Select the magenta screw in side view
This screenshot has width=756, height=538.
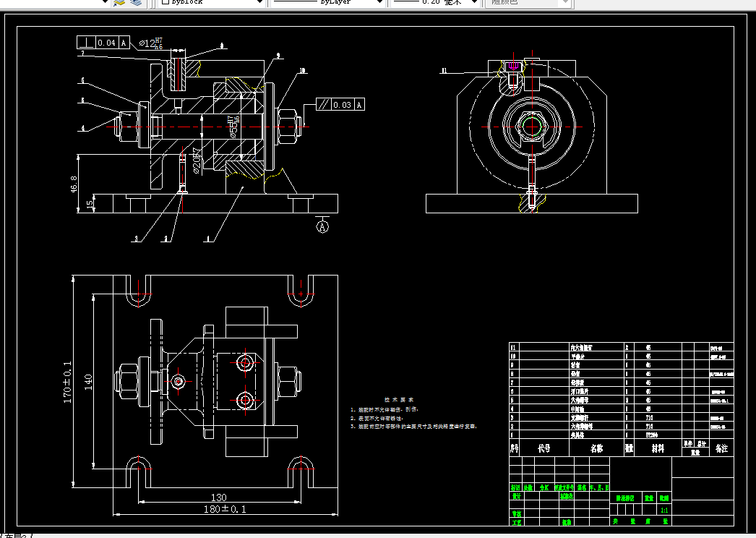(x=514, y=65)
